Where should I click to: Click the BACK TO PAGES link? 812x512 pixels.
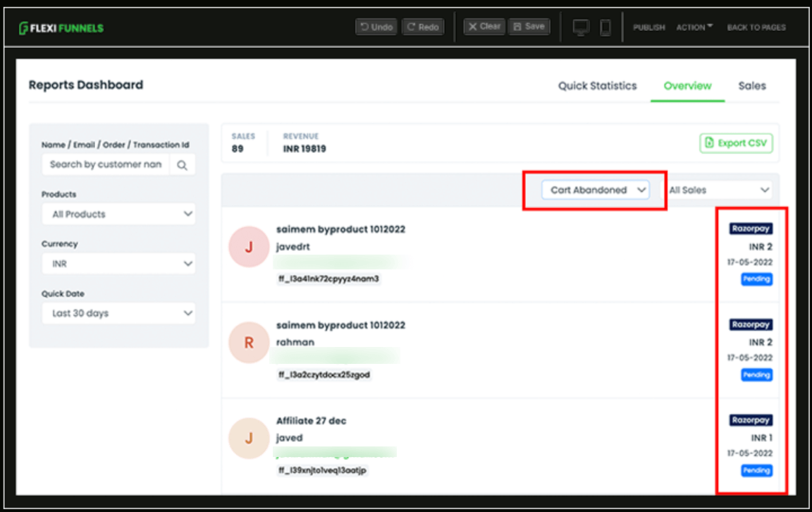(x=756, y=27)
